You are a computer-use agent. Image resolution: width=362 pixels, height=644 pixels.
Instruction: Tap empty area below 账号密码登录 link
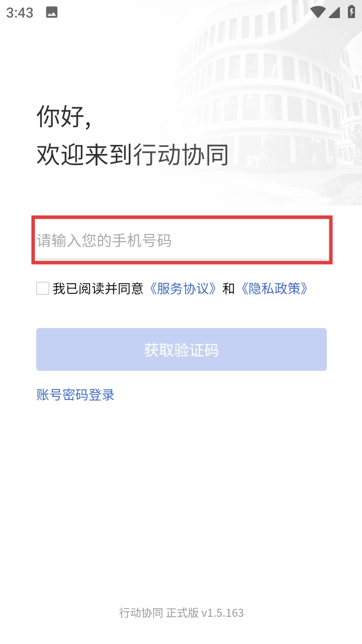(181, 493)
